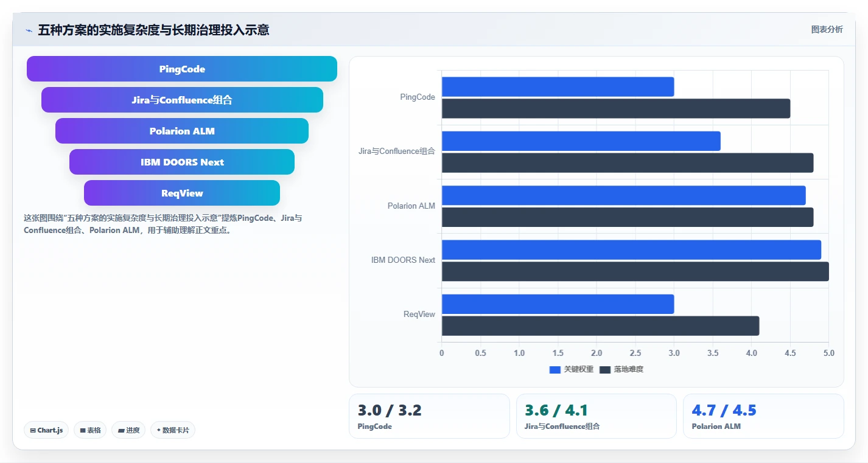Click the 3.0 / 3.2 value in the data card
The height and width of the screenshot is (463, 868).
(390, 411)
